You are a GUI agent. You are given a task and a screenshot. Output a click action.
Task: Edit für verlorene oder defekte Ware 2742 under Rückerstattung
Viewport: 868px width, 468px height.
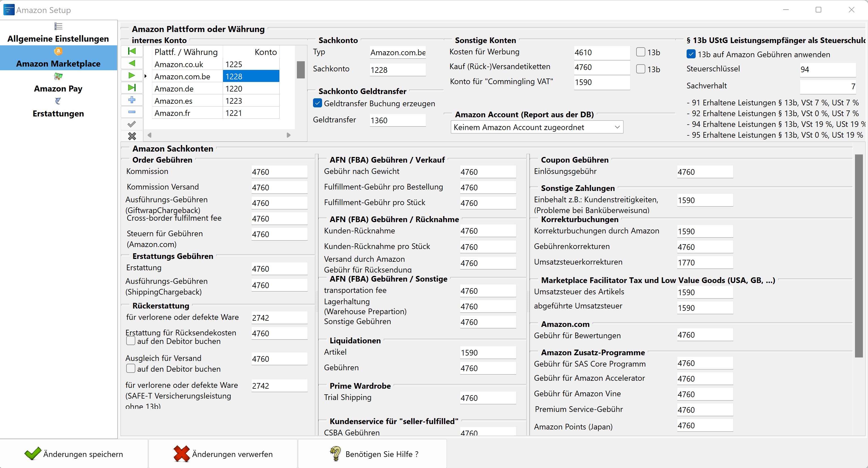pyautogui.click(x=279, y=318)
